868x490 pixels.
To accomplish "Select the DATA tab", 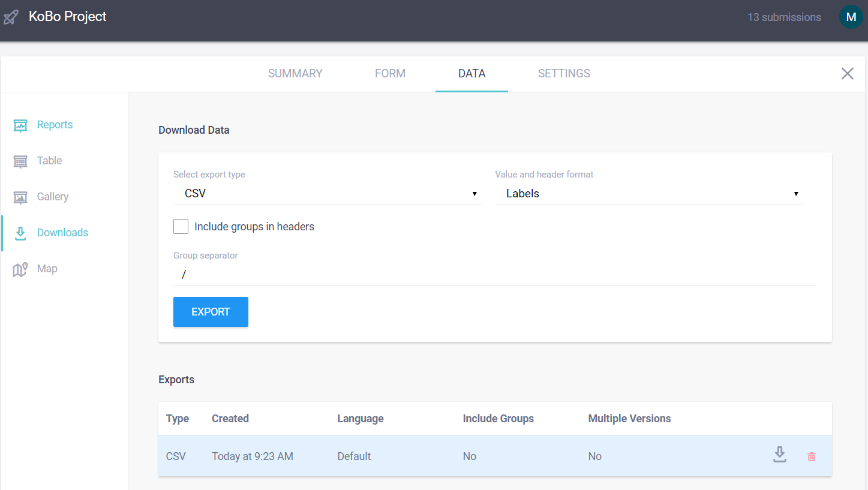I will [471, 74].
